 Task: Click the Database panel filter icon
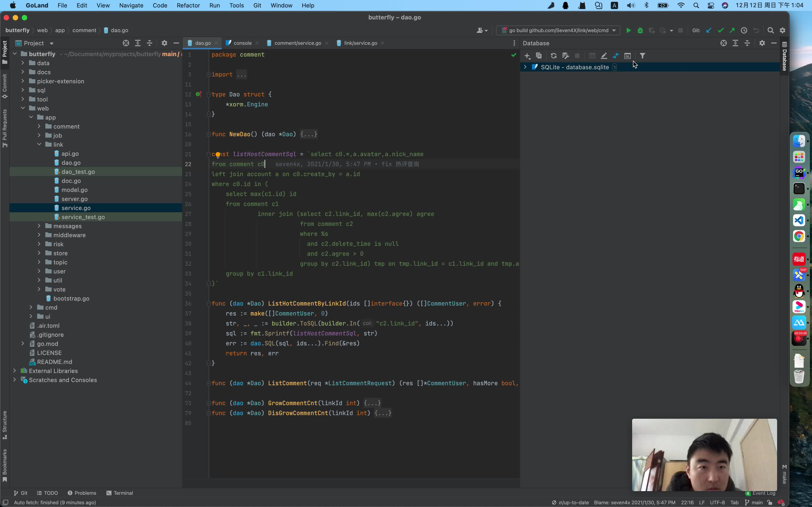coord(642,56)
